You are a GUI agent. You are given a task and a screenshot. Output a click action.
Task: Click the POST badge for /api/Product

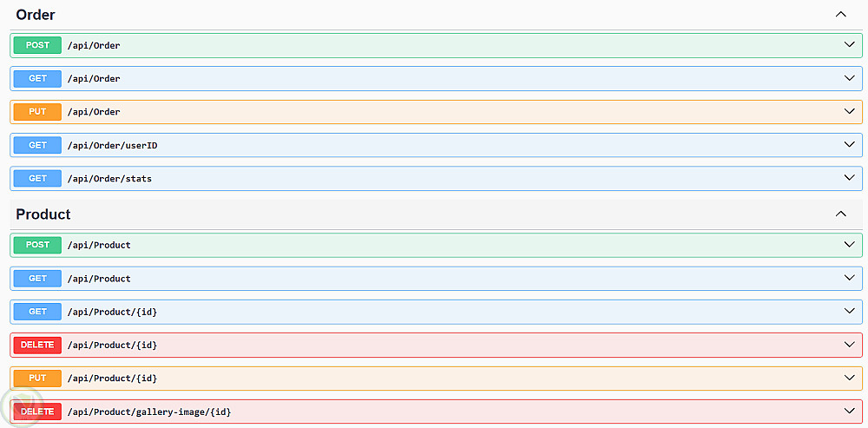point(37,245)
